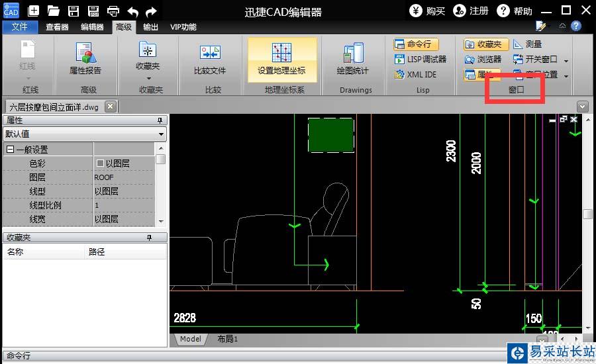This screenshot has width=596, height=364.
Task: Launch the XML IDE tool
Action: (415, 75)
